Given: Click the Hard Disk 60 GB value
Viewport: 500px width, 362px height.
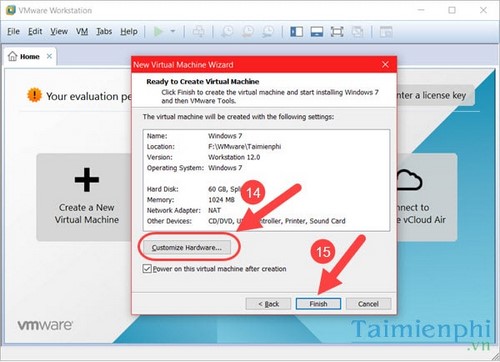Looking at the screenshot, I should point(224,189).
